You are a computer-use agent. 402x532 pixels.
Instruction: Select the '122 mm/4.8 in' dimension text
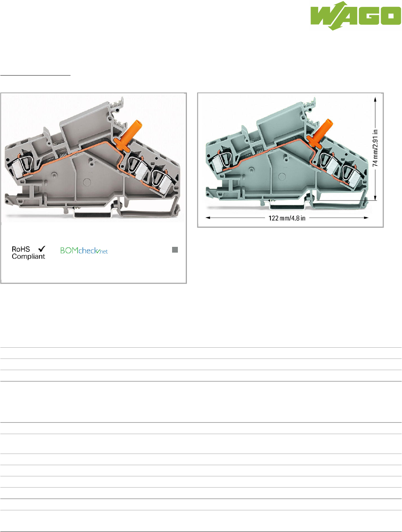pos(287,218)
